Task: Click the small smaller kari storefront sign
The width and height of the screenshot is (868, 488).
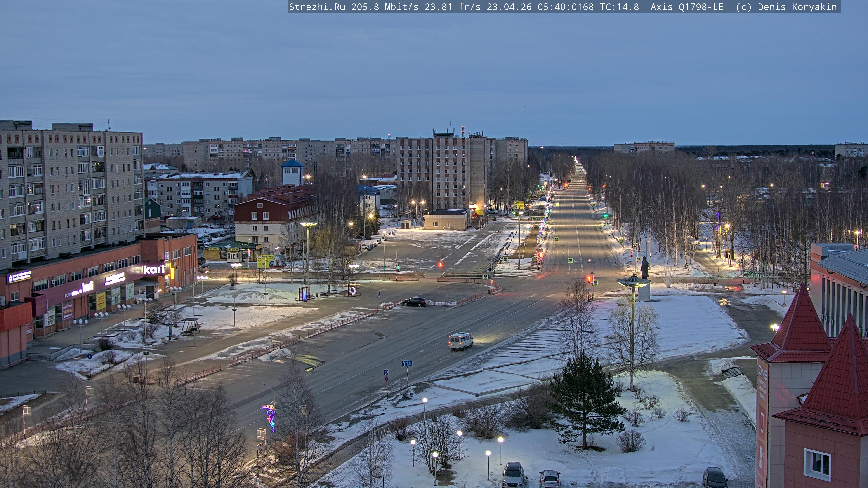Action: [87, 287]
